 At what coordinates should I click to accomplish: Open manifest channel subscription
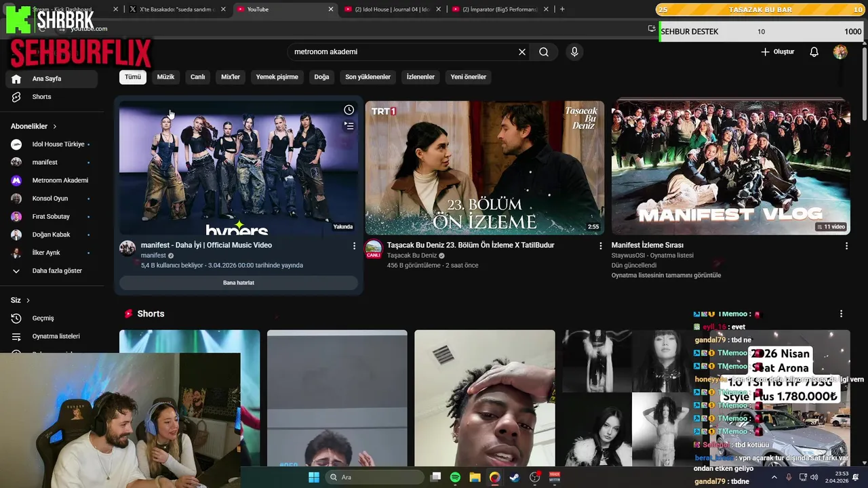tap(52, 162)
